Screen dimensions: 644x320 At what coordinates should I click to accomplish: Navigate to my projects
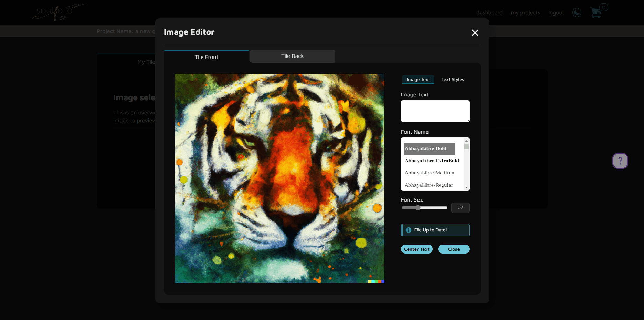point(525,12)
